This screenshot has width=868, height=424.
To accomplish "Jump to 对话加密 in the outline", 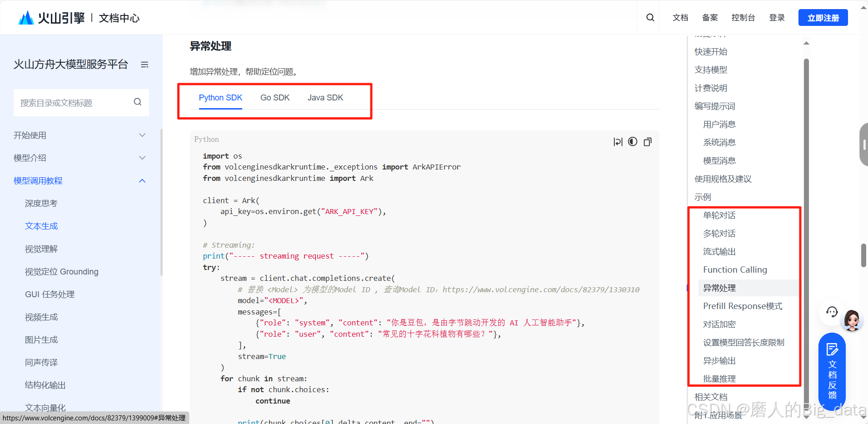I will click(x=719, y=324).
